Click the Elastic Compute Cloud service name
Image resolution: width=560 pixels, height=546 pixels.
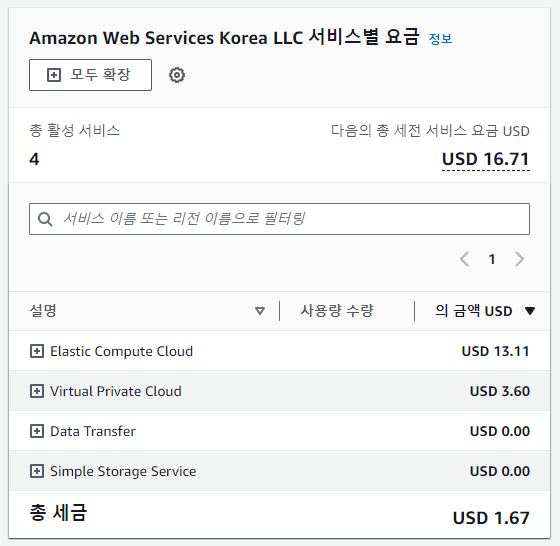point(121,351)
